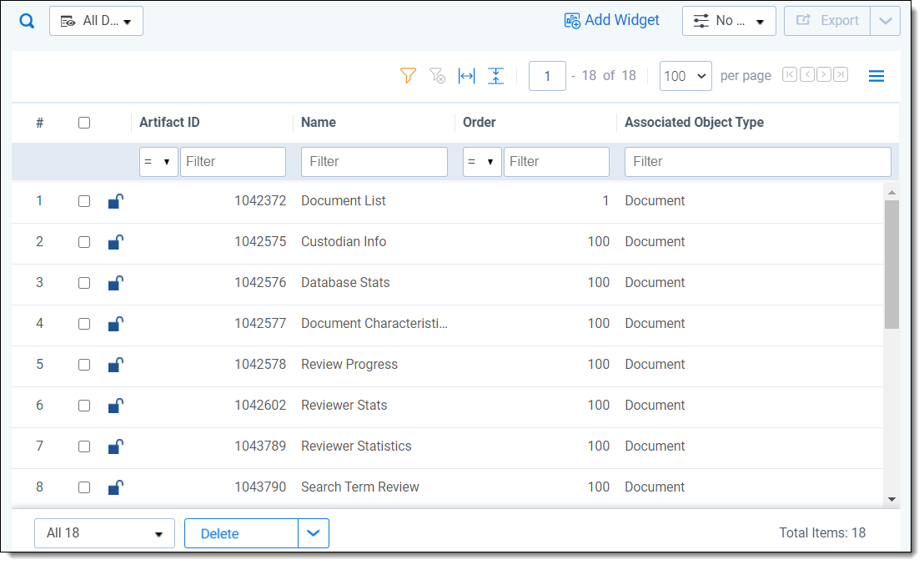The height and width of the screenshot is (565, 924).
Task: Click the clear all filters icon
Action: click(437, 76)
